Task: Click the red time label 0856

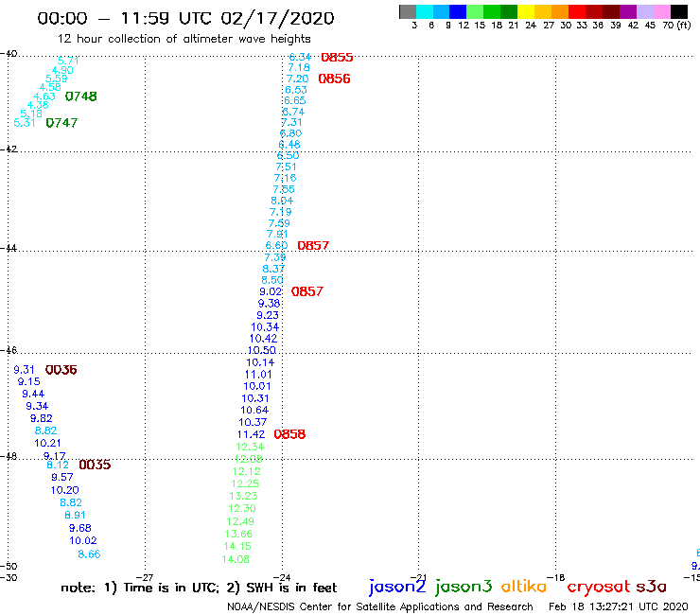Action: 334,79
